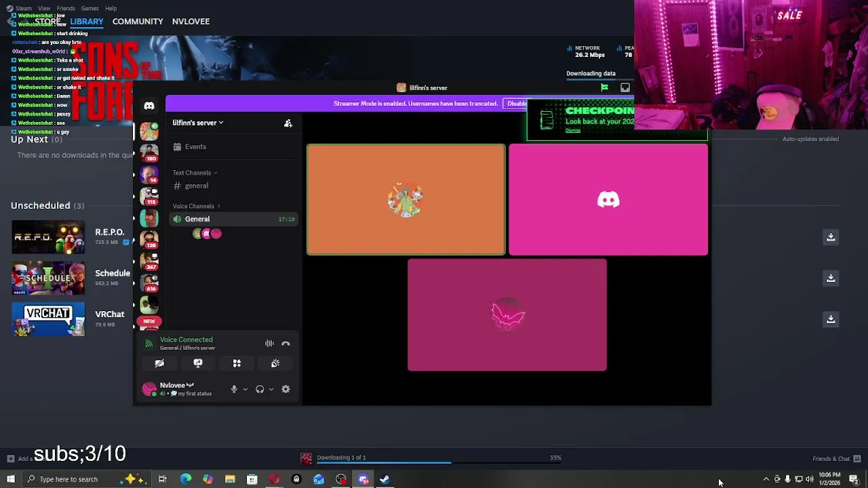Open Friends menu in Steam
Screen dimensions: 868x488
tap(66, 8)
